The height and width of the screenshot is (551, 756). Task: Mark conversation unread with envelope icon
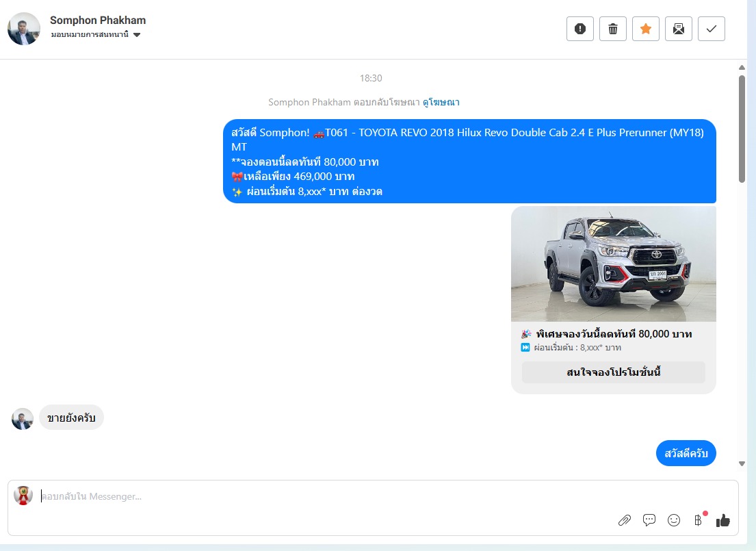679,29
